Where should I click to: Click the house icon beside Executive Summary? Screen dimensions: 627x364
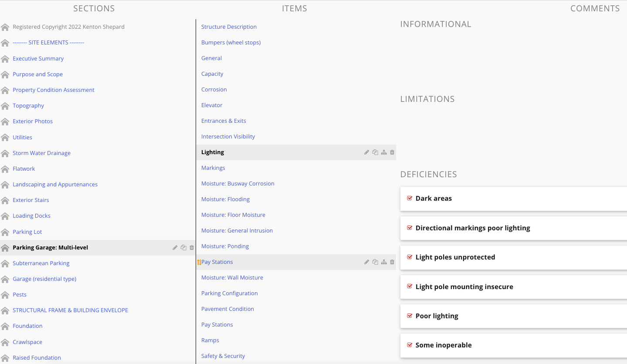pos(5,59)
